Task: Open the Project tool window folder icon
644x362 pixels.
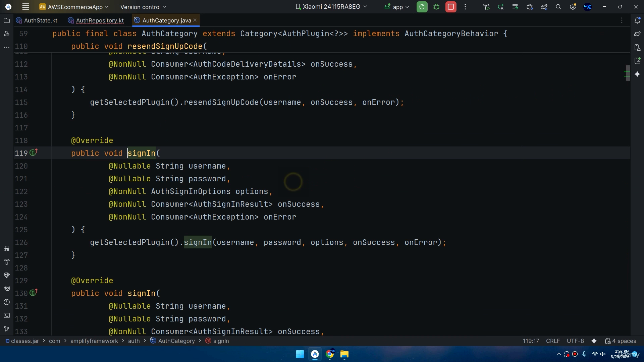Action: click(6, 20)
